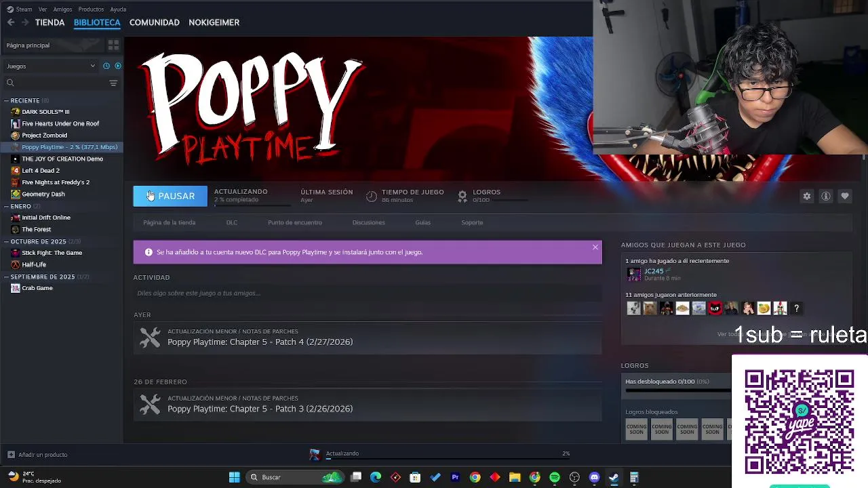The image size is (868, 488).
Task: Open the NOKIGEIMER profile tab
Action: click(214, 22)
